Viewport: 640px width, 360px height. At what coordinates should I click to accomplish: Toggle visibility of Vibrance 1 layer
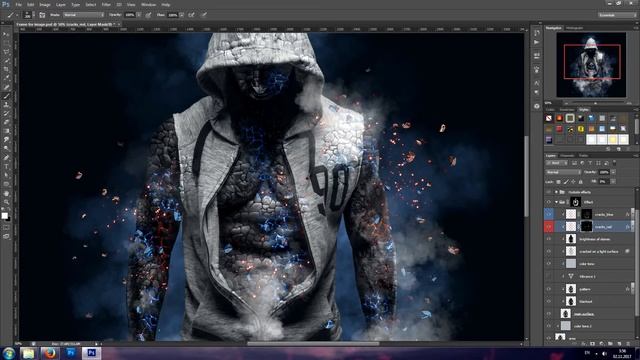point(549,276)
